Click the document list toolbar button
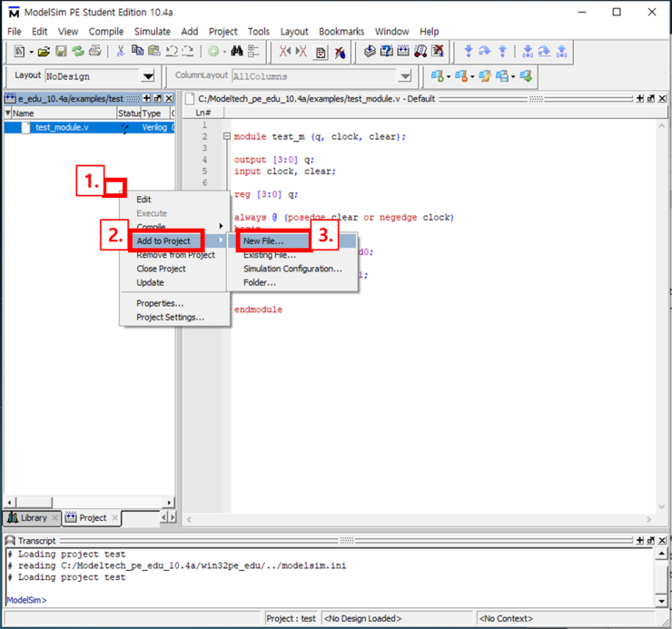The width and height of the screenshot is (672, 629). click(x=321, y=53)
